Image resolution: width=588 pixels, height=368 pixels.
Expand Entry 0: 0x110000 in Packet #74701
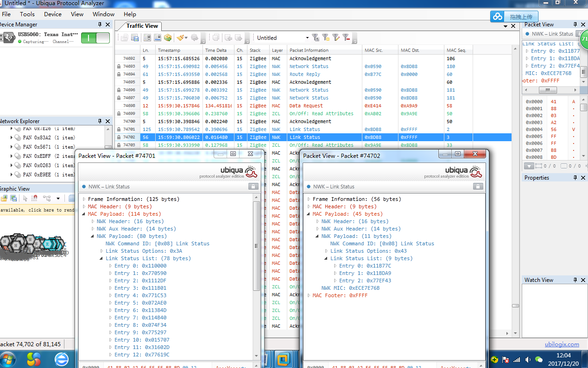[x=111, y=266]
